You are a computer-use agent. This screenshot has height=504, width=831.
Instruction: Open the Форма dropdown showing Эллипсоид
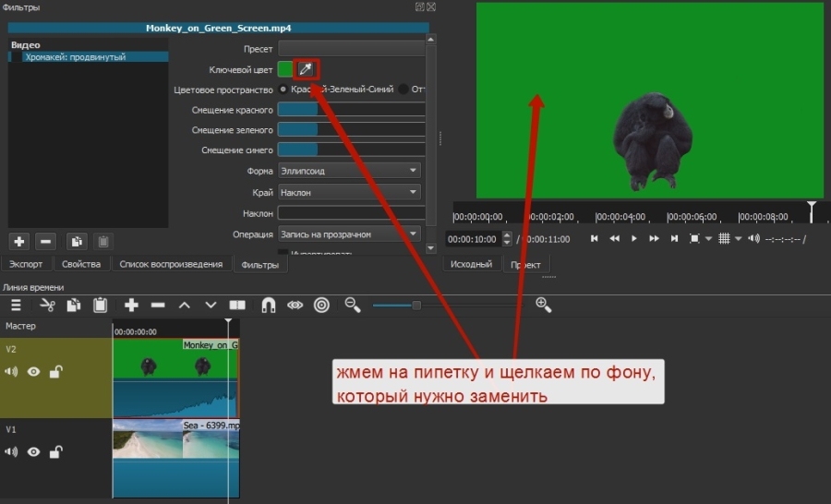(349, 171)
